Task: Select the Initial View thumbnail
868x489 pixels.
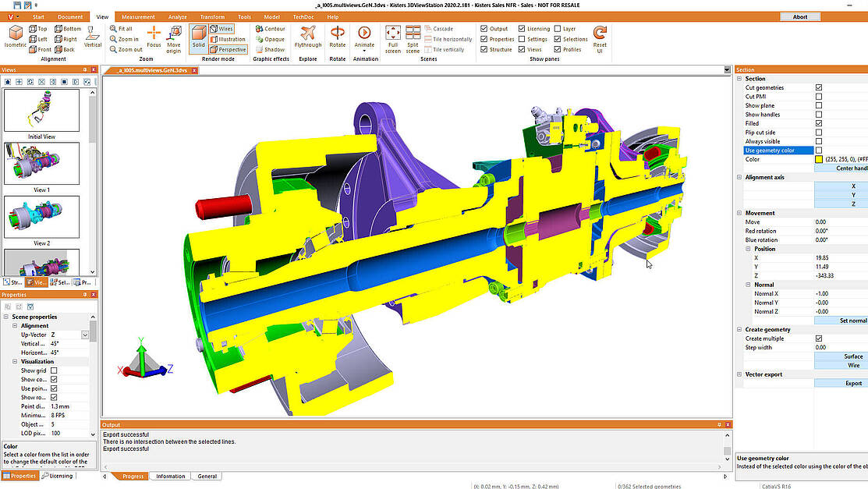Action: pyautogui.click(x=41, y=110)
